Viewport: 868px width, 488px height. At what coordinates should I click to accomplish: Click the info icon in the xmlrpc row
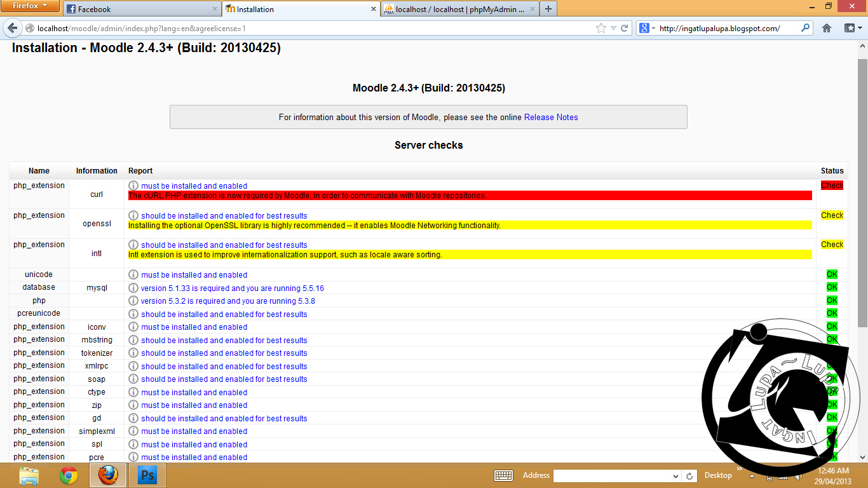pyautogui.click(x=133, y=366)
